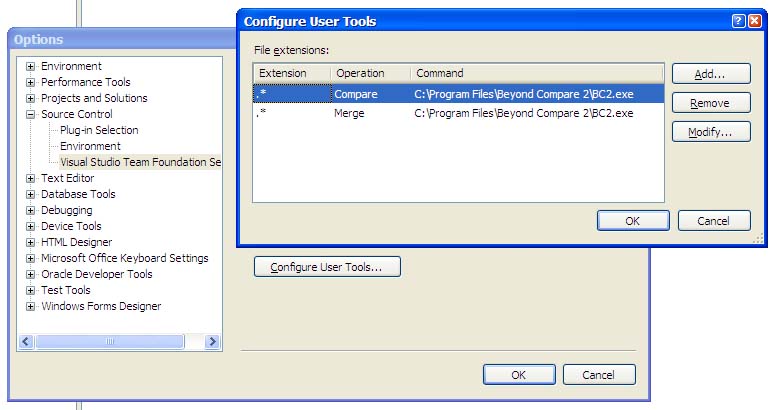Collapse the Source Control node

click(30, 114)
